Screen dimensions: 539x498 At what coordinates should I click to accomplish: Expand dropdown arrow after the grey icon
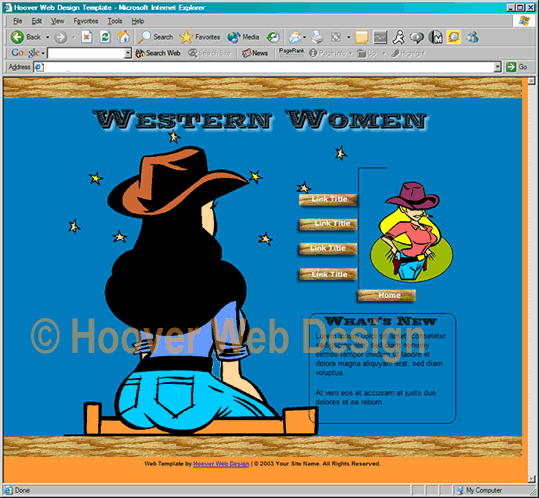348,37
